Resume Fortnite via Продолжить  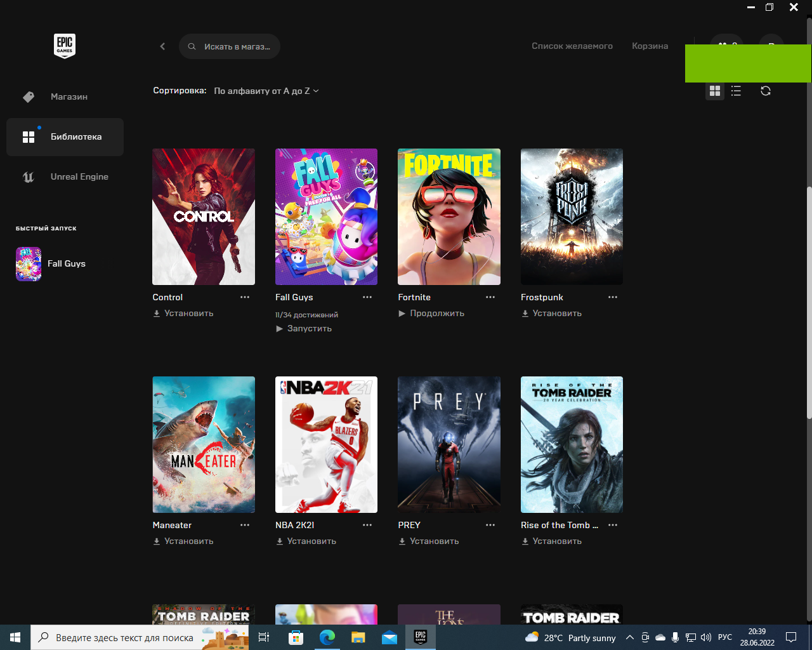pyautogui.click(x=431, y=314)
